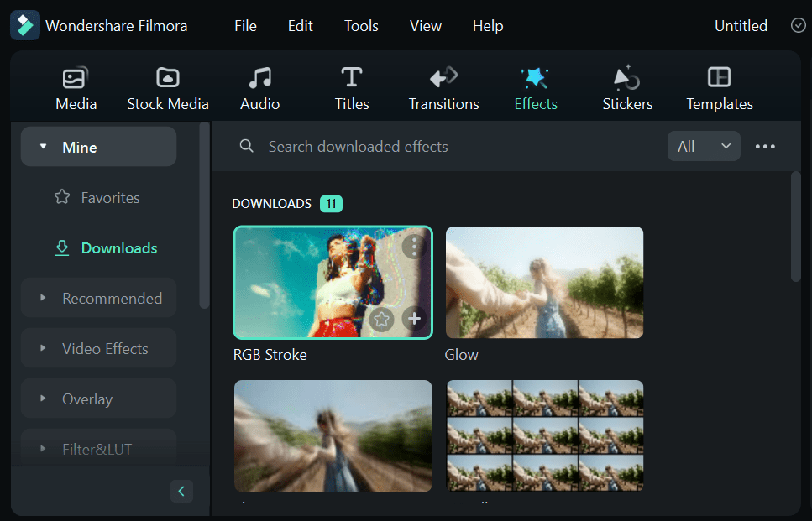Screen dimensions: 812x521
Task: Click the sidebar category vertical scrollbar
Action: click(x=205, y=215)
